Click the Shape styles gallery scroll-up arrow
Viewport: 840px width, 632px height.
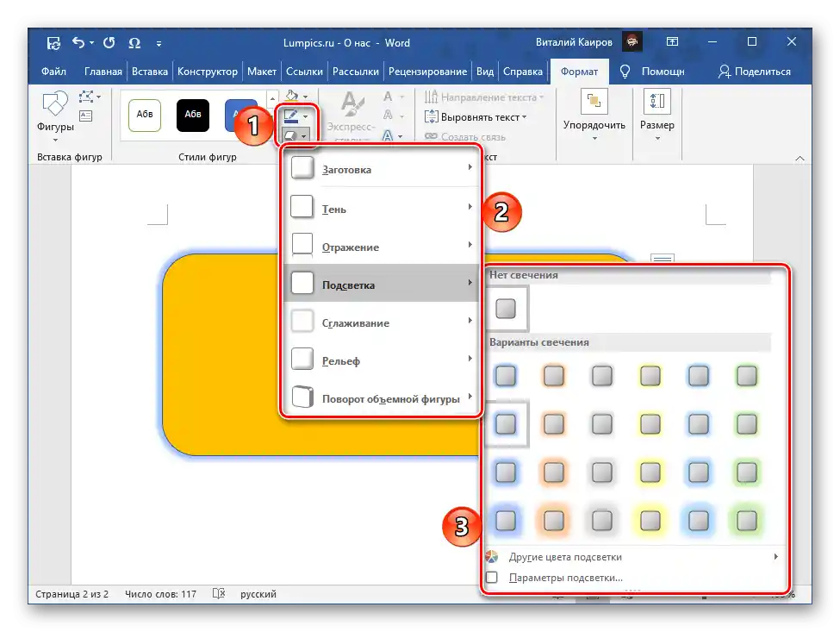click(x=272, y=98)
